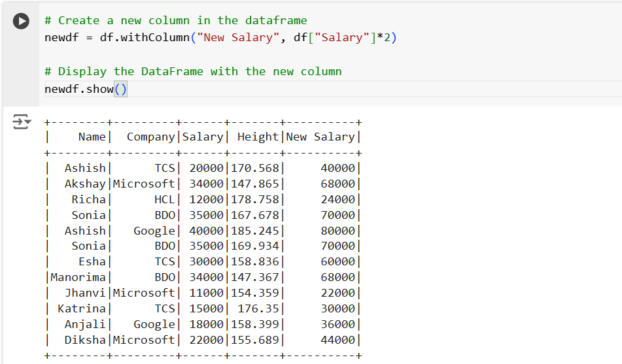Click the Height column header in output
The height and width of the screenshot is (364, 622).
[x=258, y=137]
